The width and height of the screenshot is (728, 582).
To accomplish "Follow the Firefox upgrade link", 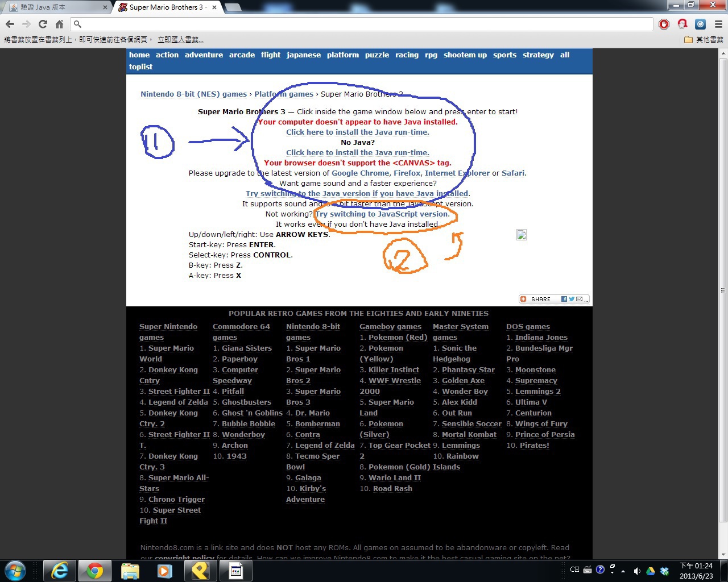I will point(407,173).
